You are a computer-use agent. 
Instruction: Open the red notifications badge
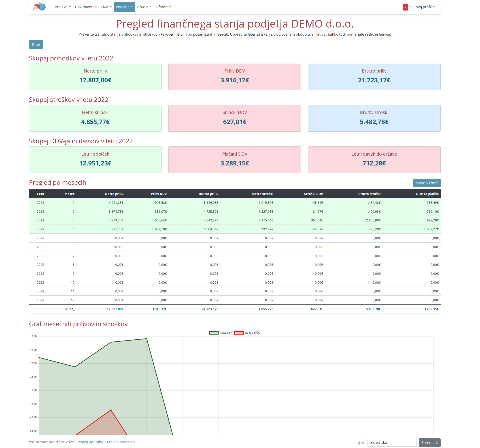coord(405,7)
